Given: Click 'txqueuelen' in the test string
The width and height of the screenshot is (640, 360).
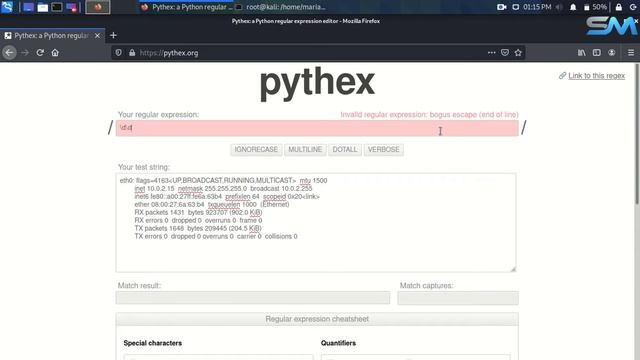Looking at the screenshot, I should 224,204.
